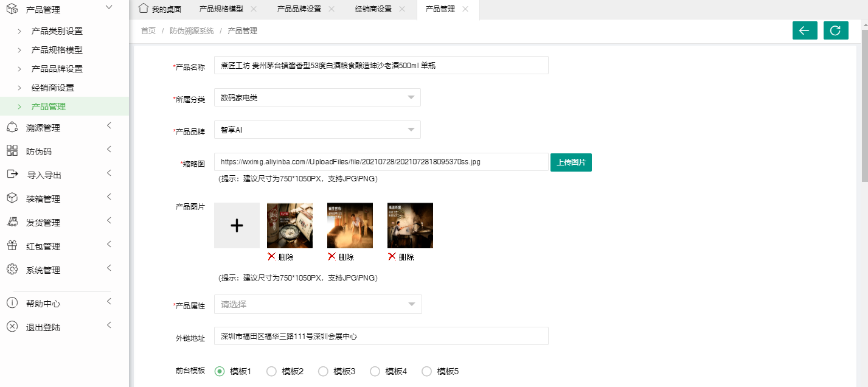
Task: Select the 模板5 radio button
Action: click(427, 371)
